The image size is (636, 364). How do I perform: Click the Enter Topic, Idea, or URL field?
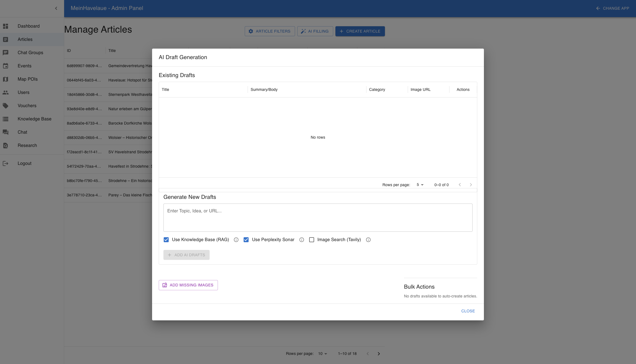tap(317, 218)
